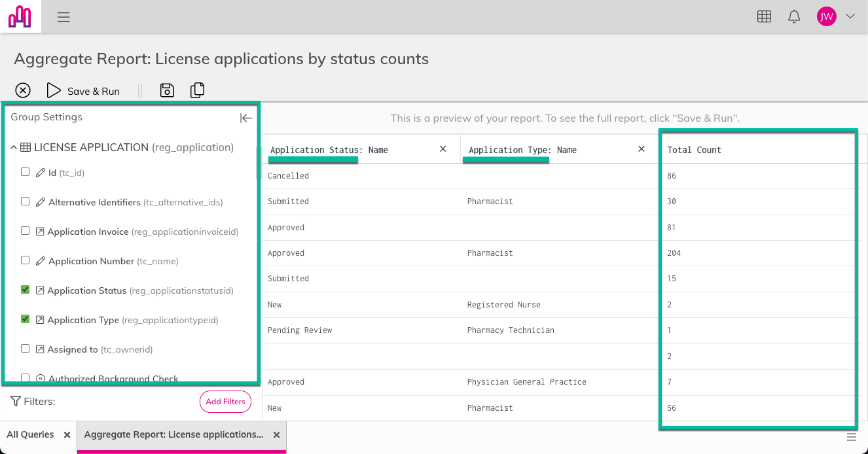Screen dimensions: 868x454
Task: Click the count value 204
Action: coord(674,253)
